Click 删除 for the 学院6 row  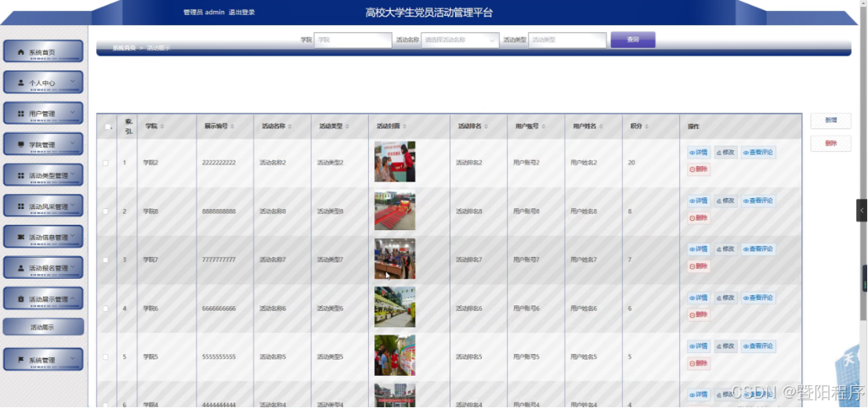tap(699, 315)
